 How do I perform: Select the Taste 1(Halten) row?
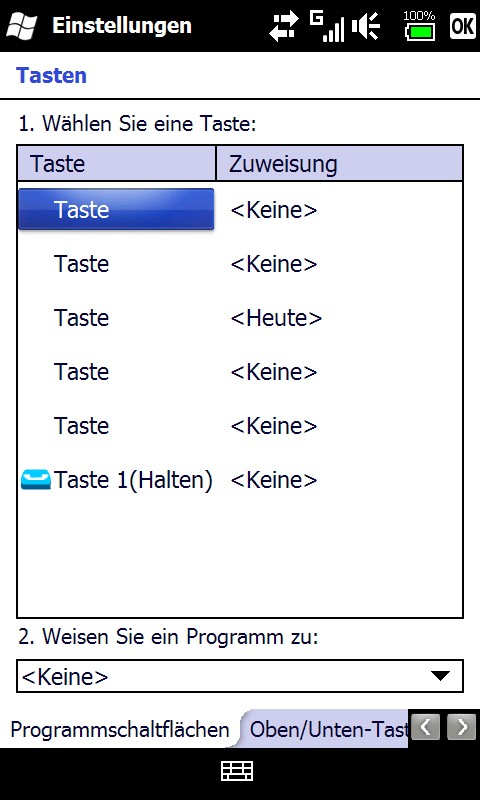point(240,480)
